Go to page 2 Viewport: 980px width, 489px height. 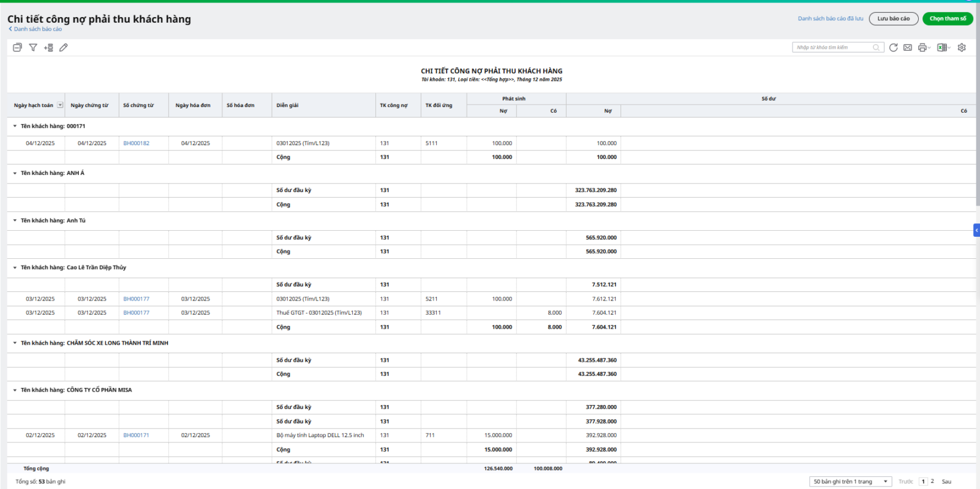[x=932, y=482]
